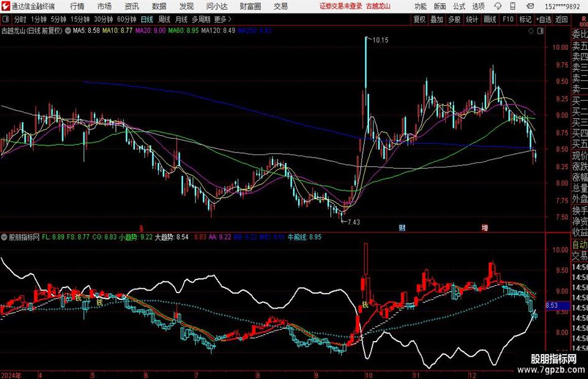Image resolution: width=588 pixels, height=379 pixels.
Task: Switch to the 1分钟 period tab
Action: pyautogui.click(x=39, y=19)
